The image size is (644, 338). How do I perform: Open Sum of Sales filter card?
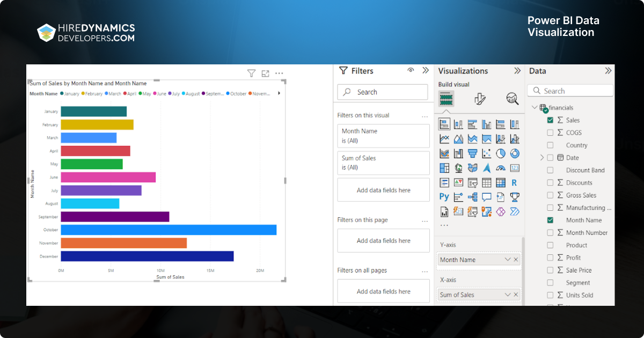(x=384, y=163)
